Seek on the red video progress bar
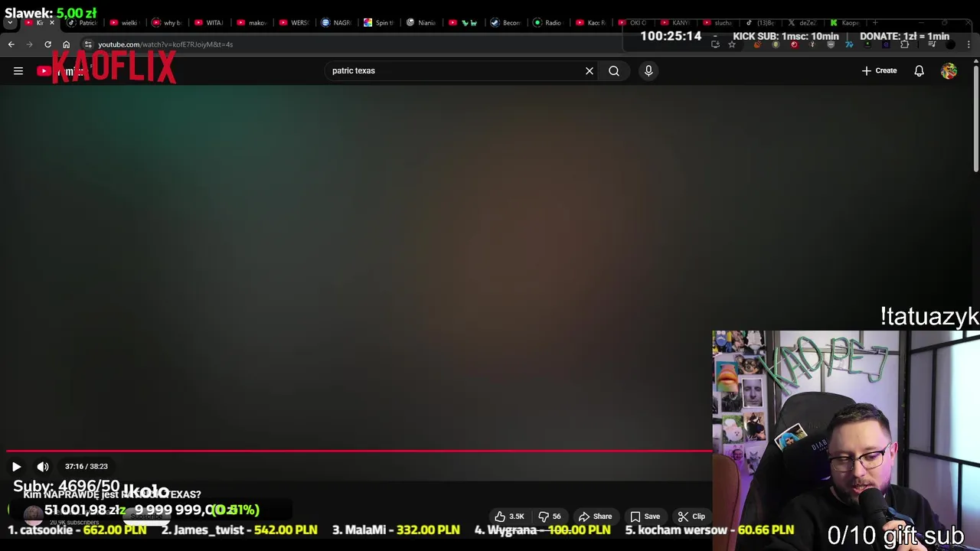 pyautogui.click(x=358, y=451)
